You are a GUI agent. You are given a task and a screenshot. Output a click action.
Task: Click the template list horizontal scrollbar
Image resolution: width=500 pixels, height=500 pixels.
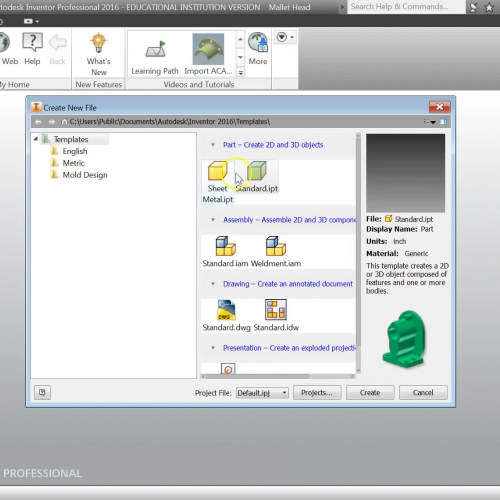coord(257,376)
